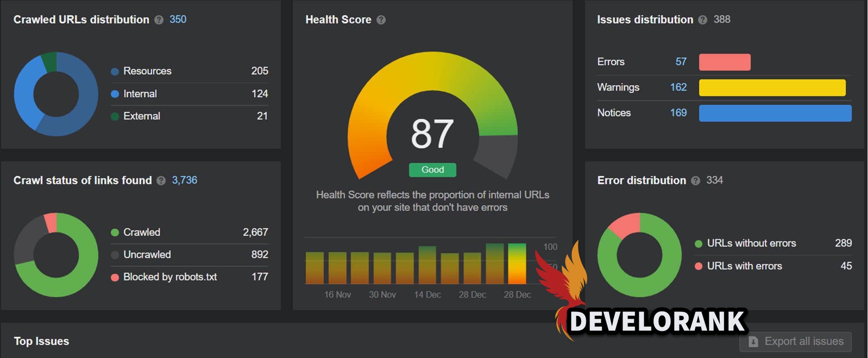Click the 892 uncrawled value
868x358 pixels.
tap(260, 254)
